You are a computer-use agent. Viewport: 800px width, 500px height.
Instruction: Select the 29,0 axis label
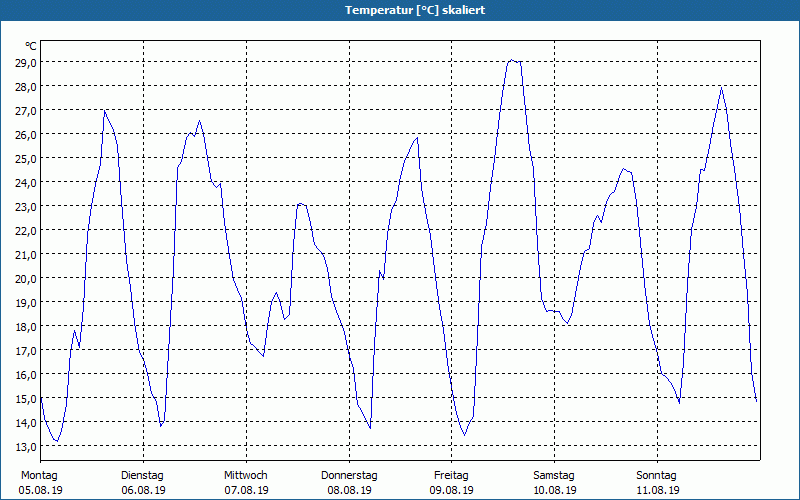pos(26,62)
